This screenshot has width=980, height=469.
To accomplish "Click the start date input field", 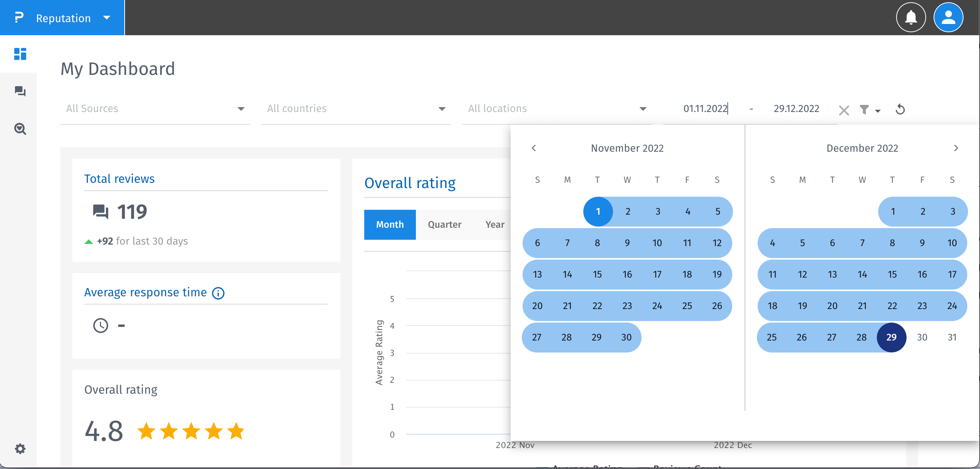I will click(705, 109).
